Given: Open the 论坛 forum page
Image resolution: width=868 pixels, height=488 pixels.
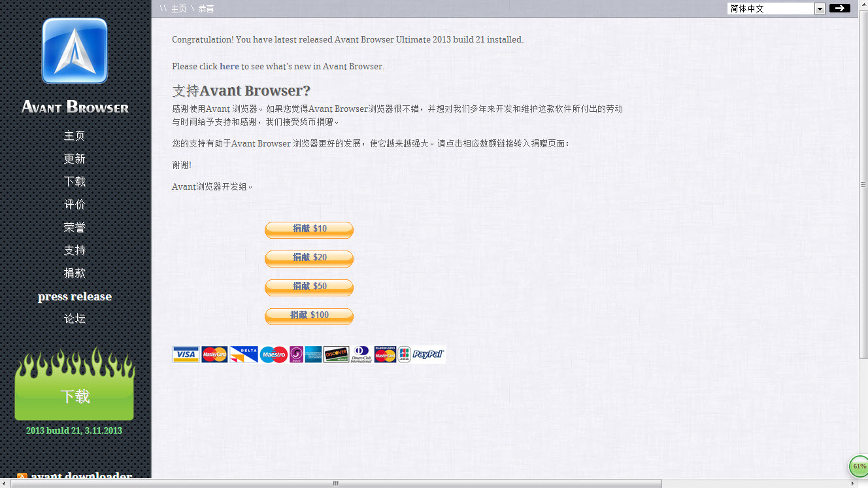Looking at the screenshot, I should (x=75, y=318).
